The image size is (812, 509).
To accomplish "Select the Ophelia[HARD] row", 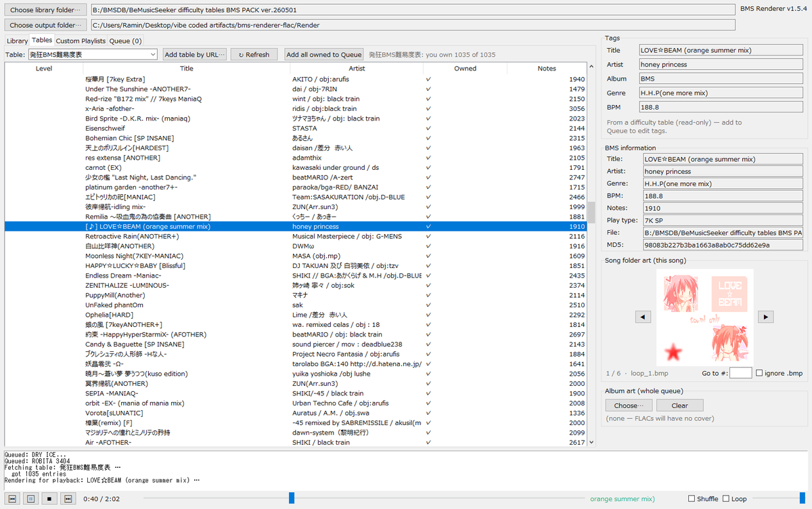I will coord(296,315).
